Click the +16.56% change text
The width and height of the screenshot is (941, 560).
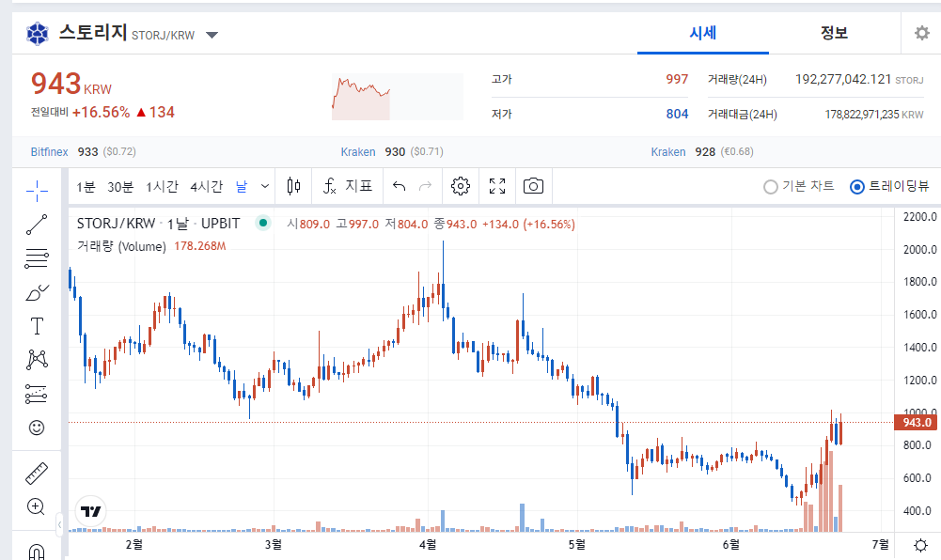tap(101, 112)
